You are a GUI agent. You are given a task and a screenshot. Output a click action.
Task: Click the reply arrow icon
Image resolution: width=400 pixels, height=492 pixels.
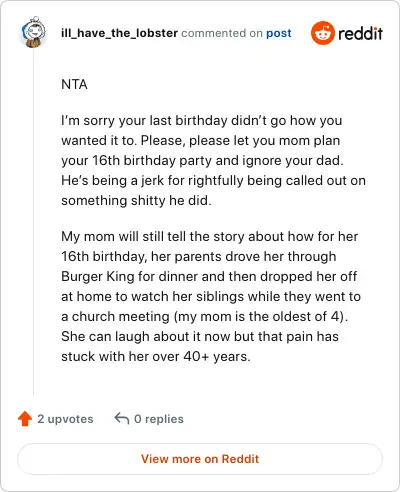pyautogui.click(x=122, y=419)
